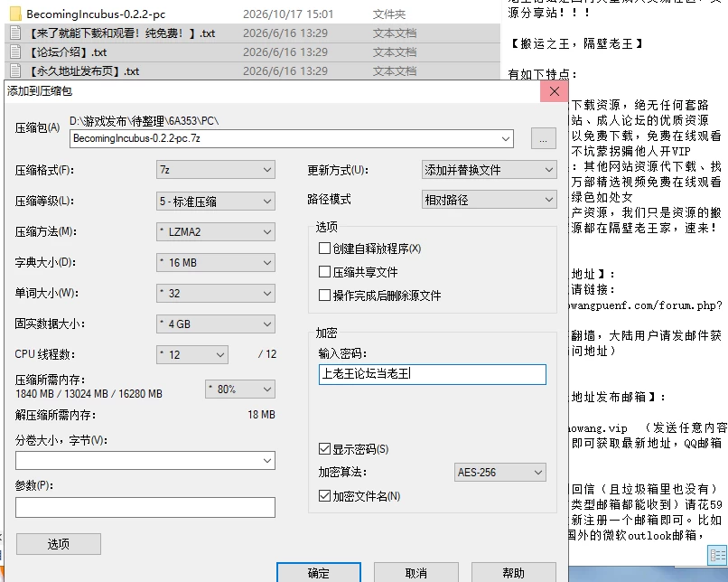Click 【搬运之王，隔壁老王】 text in notepad
The image size is (728, 582).
coord(576,44)
